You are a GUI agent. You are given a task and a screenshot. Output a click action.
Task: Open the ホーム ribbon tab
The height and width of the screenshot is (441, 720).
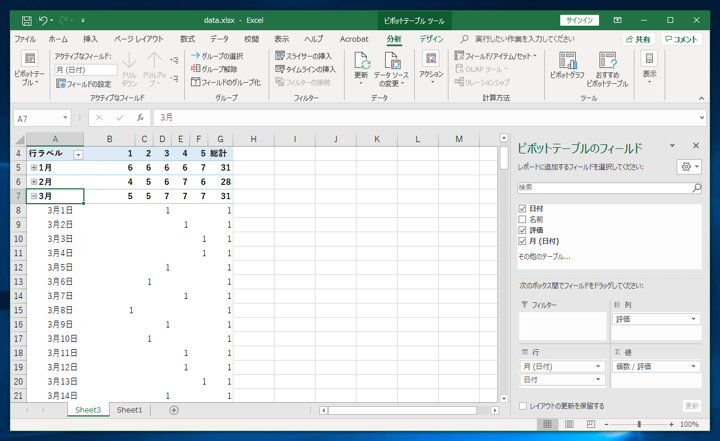pyautogui.click(x=58, y=39)
